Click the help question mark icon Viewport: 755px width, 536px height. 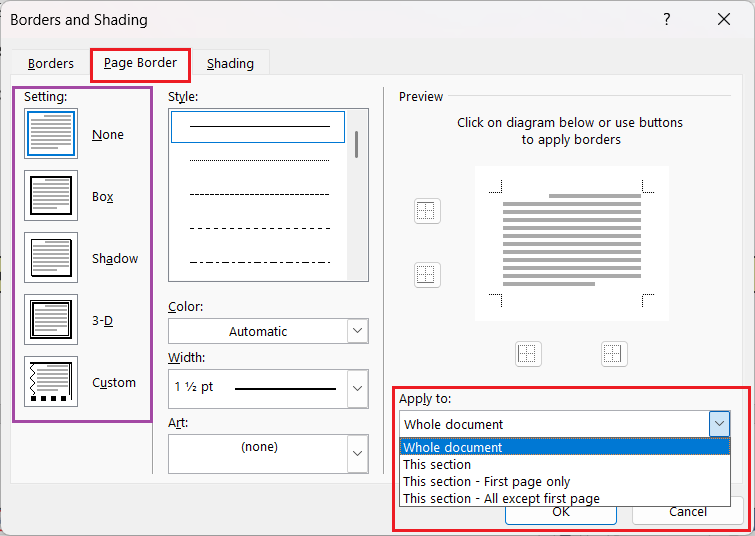click(x=666, y=19)
